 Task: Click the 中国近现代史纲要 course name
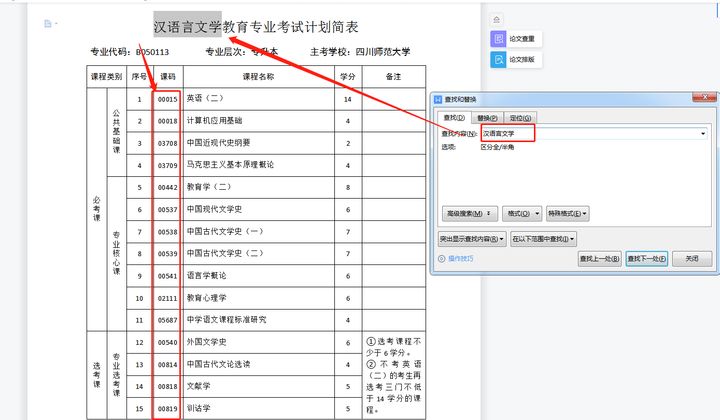218,143
